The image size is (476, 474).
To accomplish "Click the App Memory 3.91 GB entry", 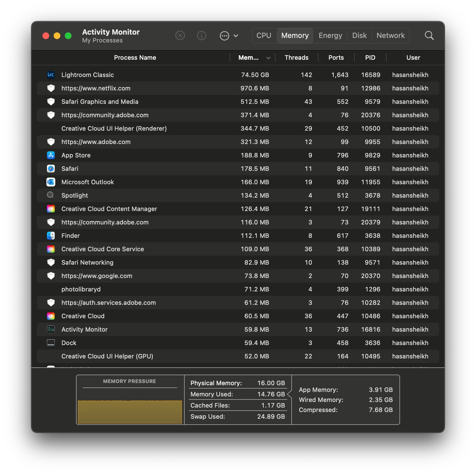I will pyautogui.click(x=346, y=390).
